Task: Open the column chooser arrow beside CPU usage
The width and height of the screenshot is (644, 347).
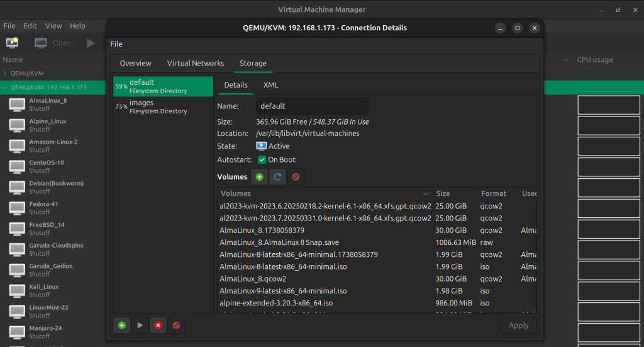Action: tap(567, 60)
